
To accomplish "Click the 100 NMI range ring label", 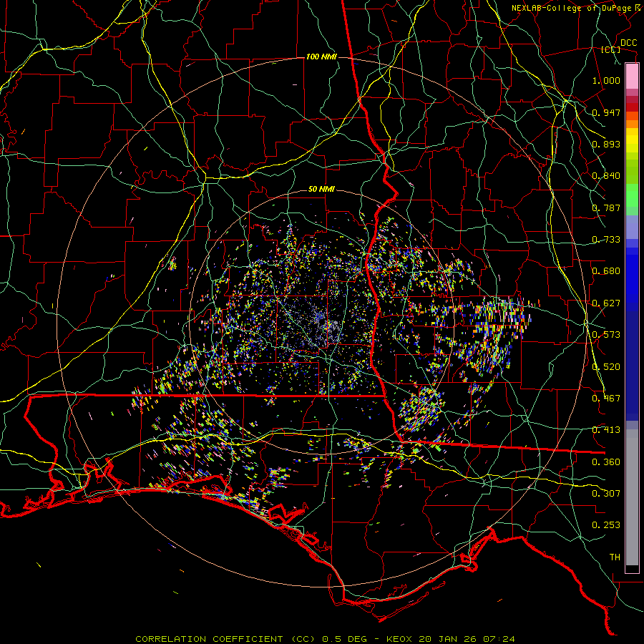I will coord(321,57).
